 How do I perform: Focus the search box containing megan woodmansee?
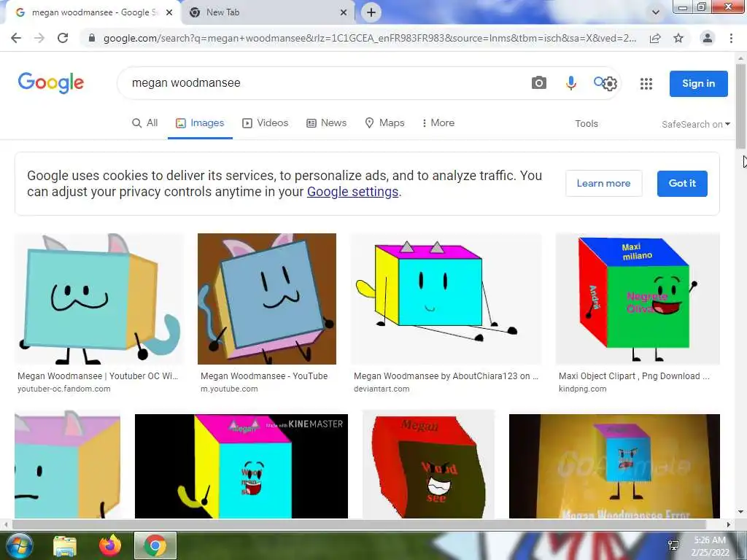324,83
